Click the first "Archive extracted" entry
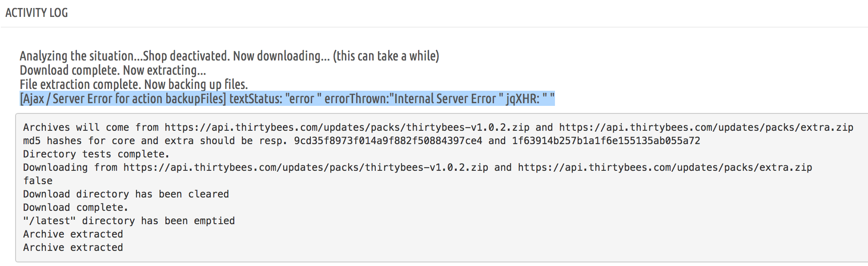The image size is (868, 266). pos(73,234)
